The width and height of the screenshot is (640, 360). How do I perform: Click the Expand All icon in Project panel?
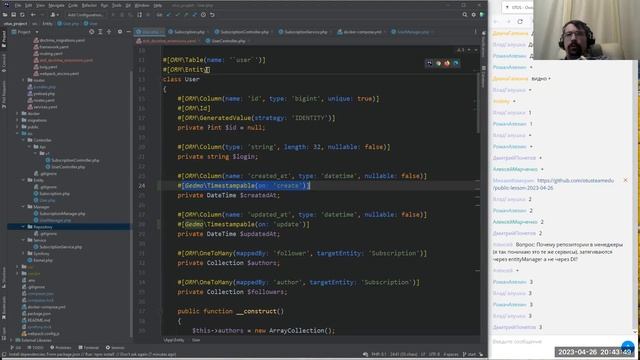(x=100, y=32)
